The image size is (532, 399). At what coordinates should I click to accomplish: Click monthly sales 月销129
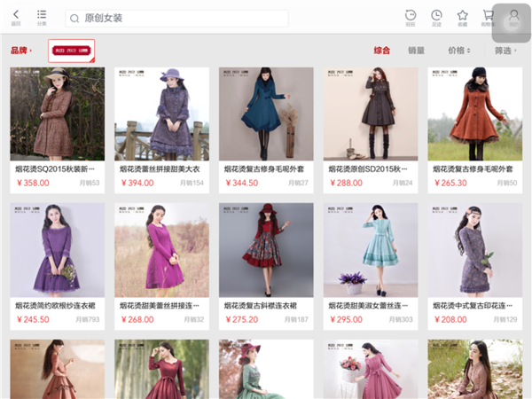coord(505,319)
